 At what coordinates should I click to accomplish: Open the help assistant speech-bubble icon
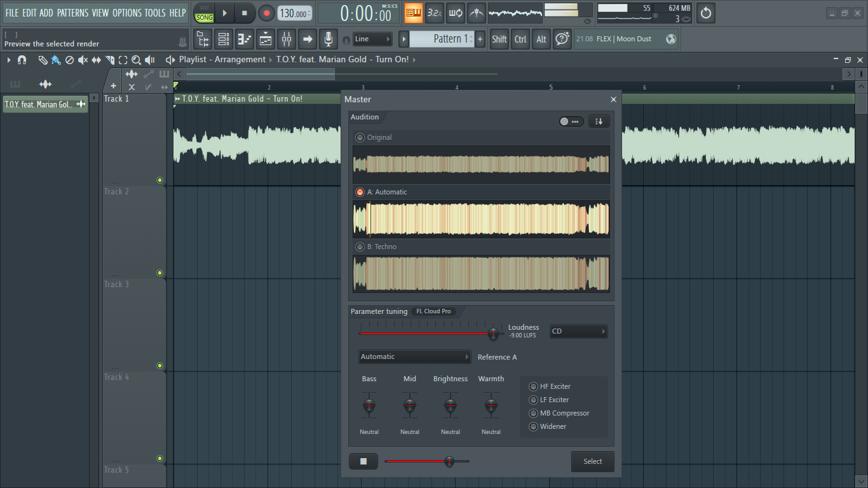(x=562, y=39)
